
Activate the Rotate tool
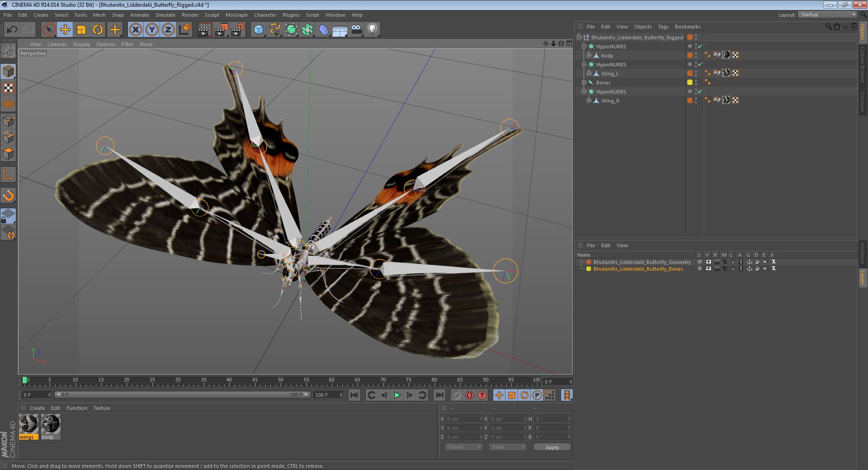98,30
